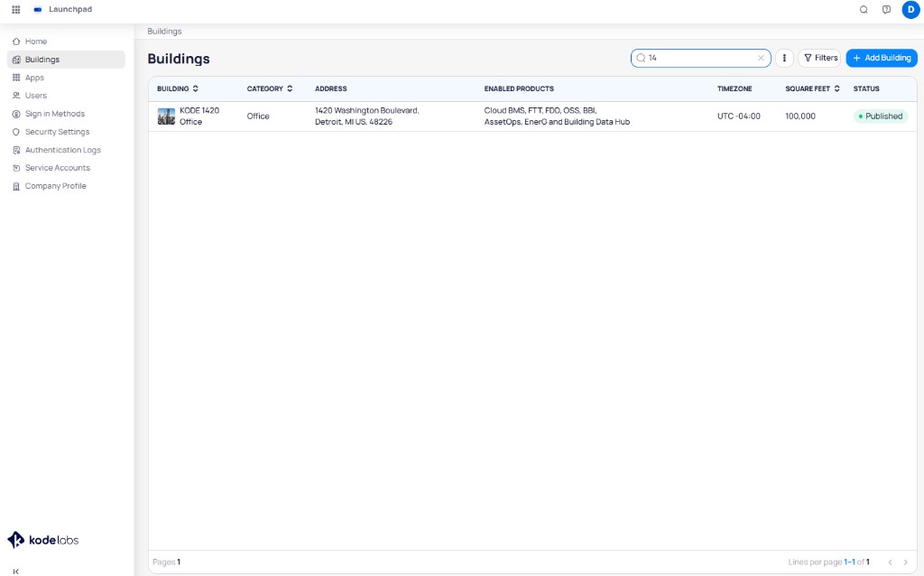
Task: Click the Home sidebar icon
Action: (x=16, y=42)
